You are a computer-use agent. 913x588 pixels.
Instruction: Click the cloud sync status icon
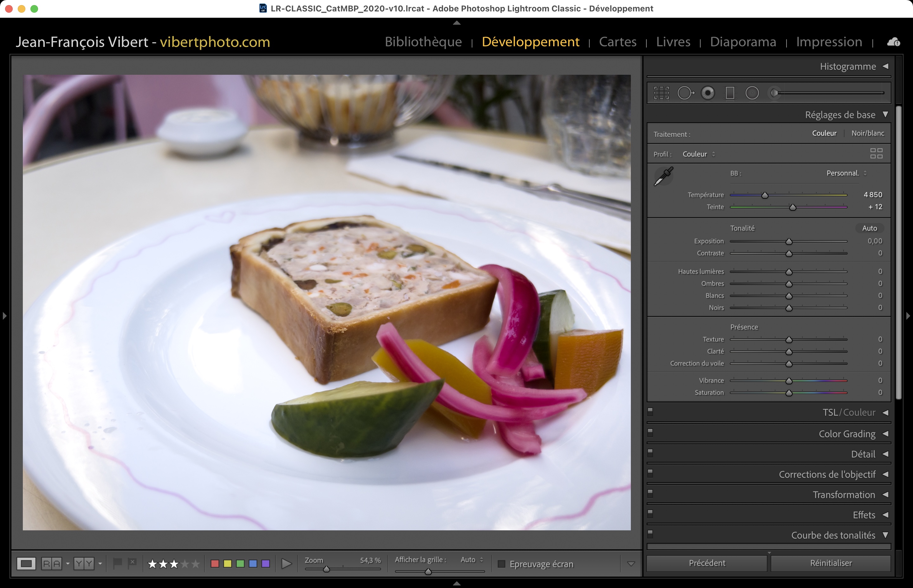pos(893,42)
